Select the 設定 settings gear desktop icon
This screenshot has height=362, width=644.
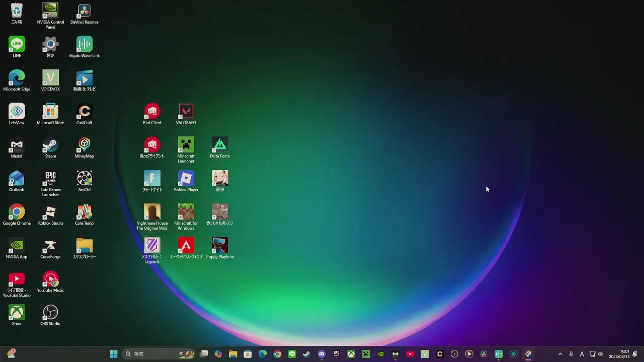(50, 47)
